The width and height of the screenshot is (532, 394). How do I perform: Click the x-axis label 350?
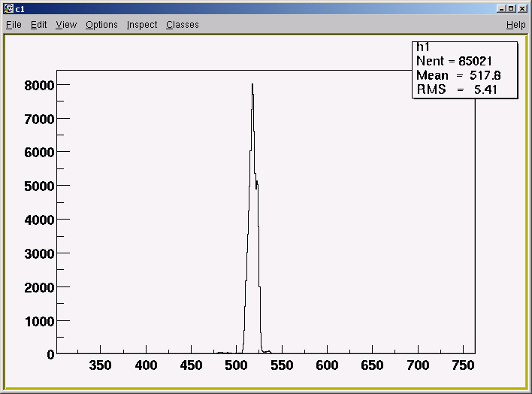click(x=100, y=365)
